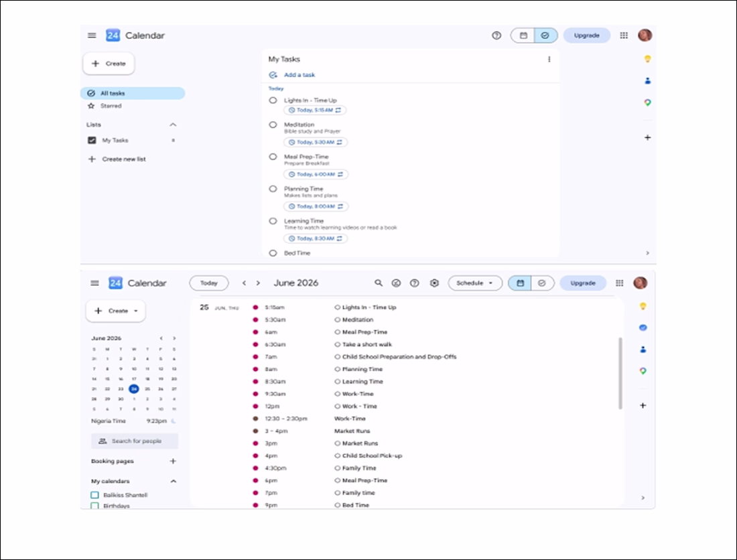Open the main menu in the Schedule view window

tap(94, 283)
